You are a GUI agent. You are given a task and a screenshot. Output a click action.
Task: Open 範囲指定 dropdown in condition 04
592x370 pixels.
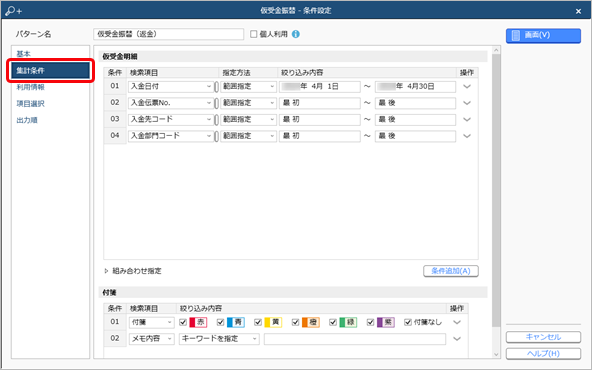[x=248, y=136]
